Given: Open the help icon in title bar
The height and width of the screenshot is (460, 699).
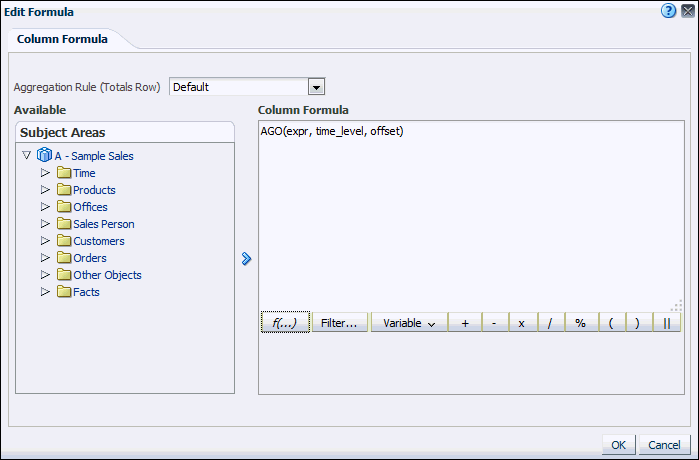Looking at the screenshot, I should (668, 11).
